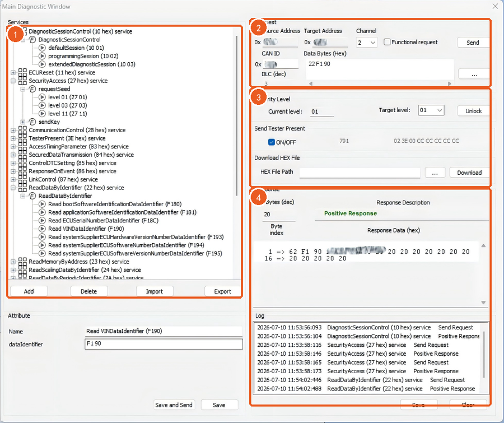Viewport: 504px width, 423px height.
Task: Click the play icon beside defaultSession (10 01)
Action: [x=42, y=48]
